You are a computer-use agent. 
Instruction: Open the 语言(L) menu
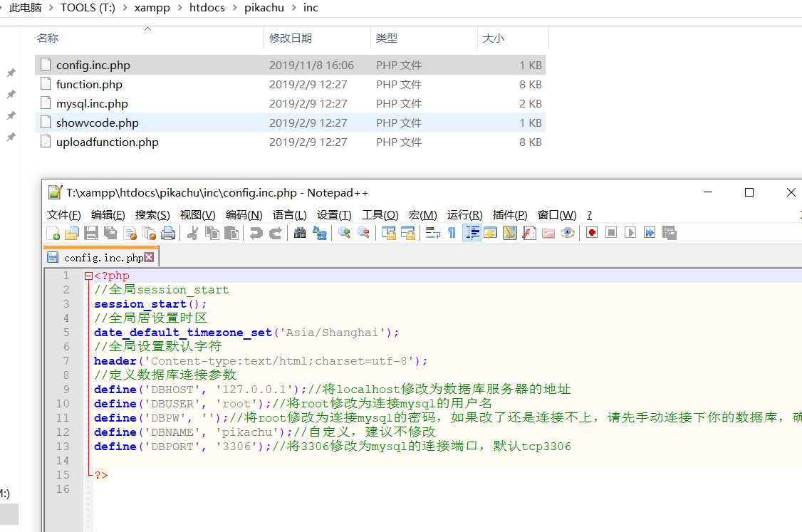(x=289, y=215)
